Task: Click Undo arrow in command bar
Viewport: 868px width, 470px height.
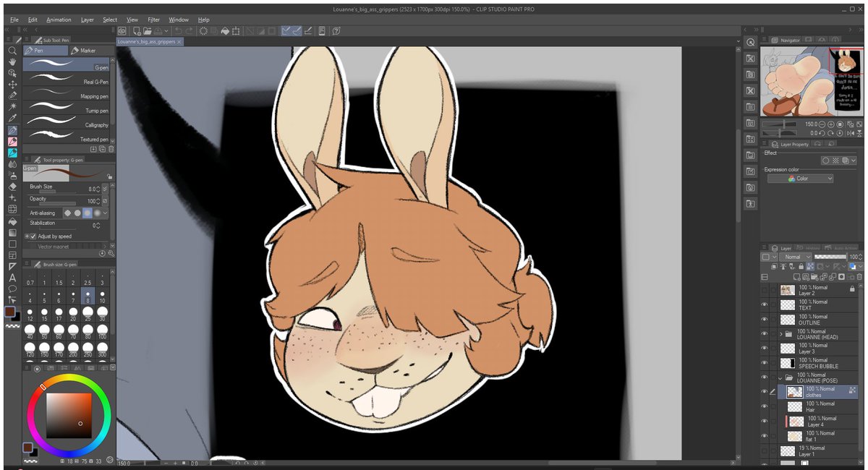Action: point(177,31)
